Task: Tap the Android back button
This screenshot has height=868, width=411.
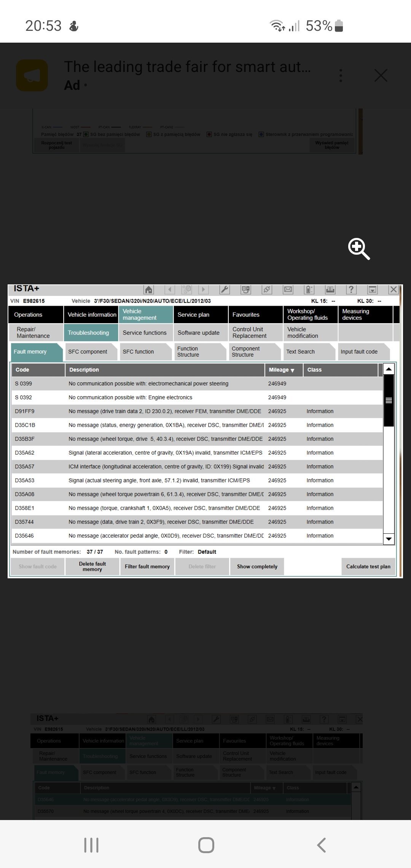Action: (322, 845)
